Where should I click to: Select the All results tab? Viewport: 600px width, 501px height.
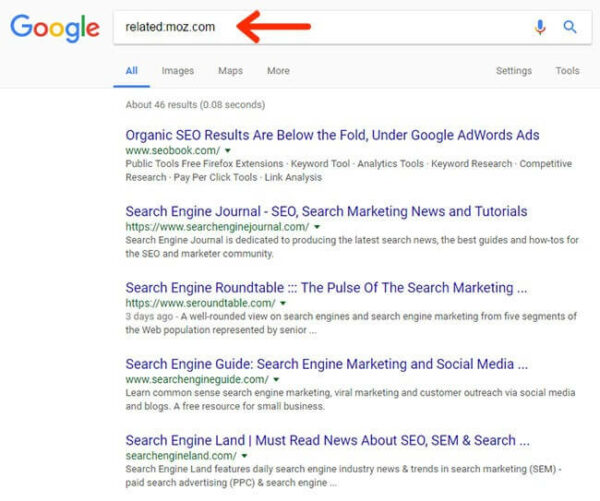(132, 71)
